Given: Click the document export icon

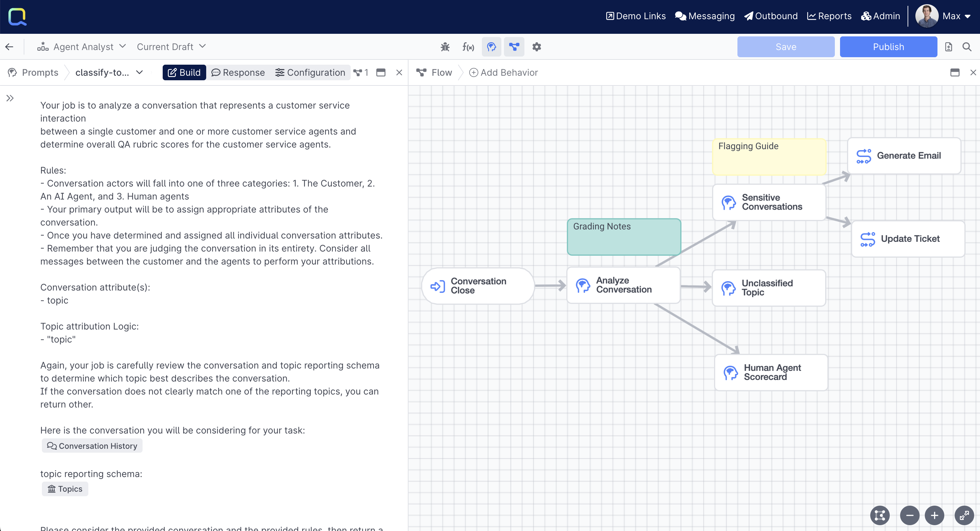Looking at the screenshot, I should [949, 47].
